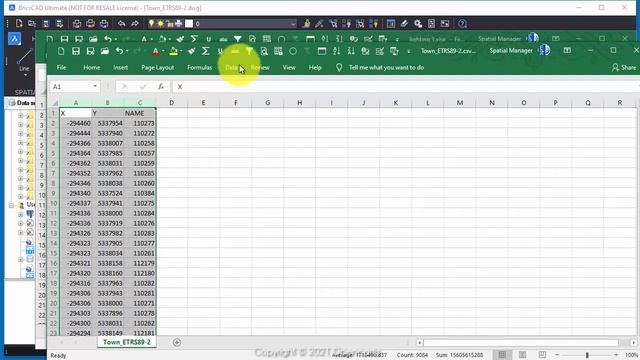Switch to the Data ribbon tab
The width and height of the screenshot is (640, 360).
[232, 67]
